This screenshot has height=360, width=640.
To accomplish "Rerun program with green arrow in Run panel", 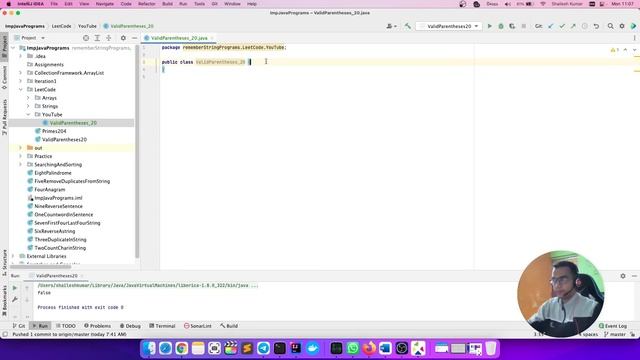I will point(15,288).
